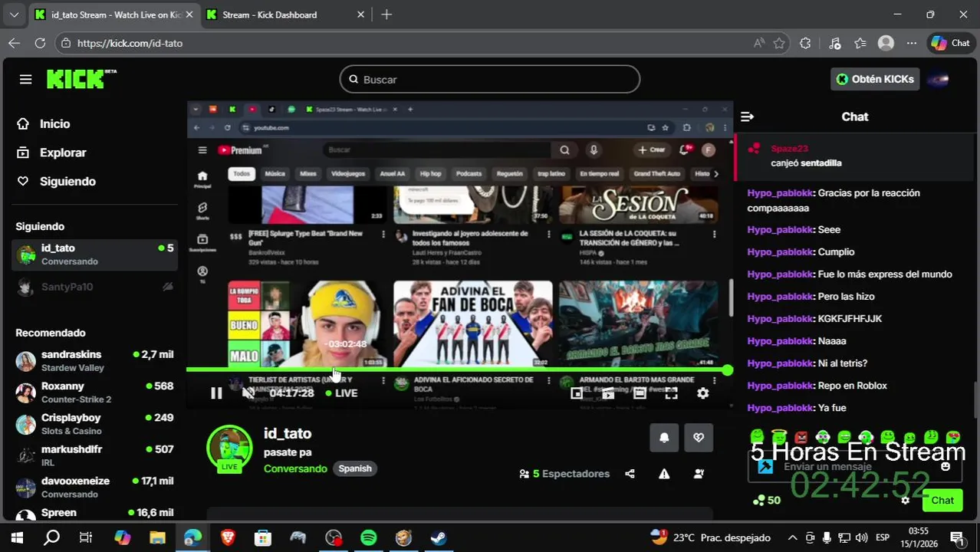Image resolution: width=980 pixels, height=552 pixels.
Task: Open mini-player from the player controls
Action: [x=576, y=393]
